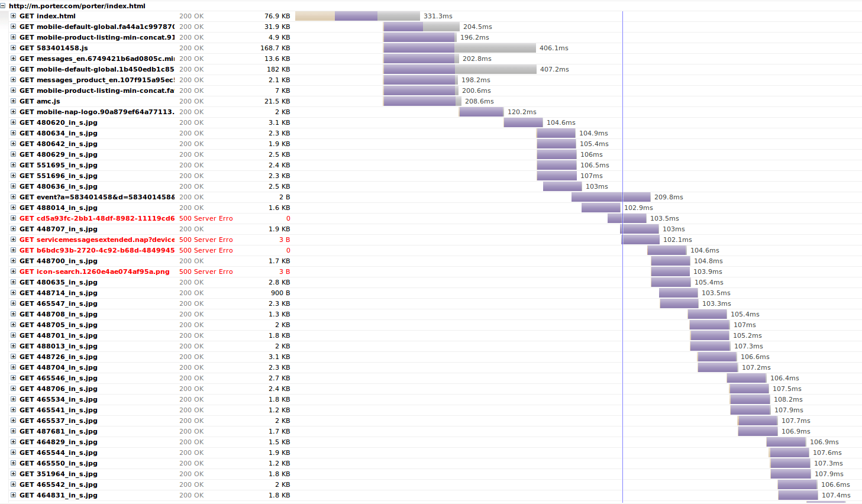Click the timeline bar for 583401458.js
The width and height of the screenshot is (862, 504).
click(x=460, y=48)
